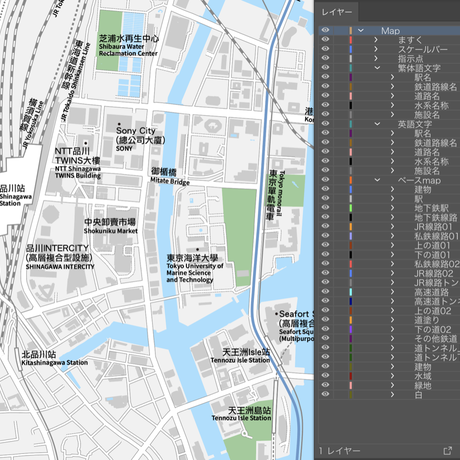Collapse the 英語文字 group

pyautogui.click(x=377, y=124)
